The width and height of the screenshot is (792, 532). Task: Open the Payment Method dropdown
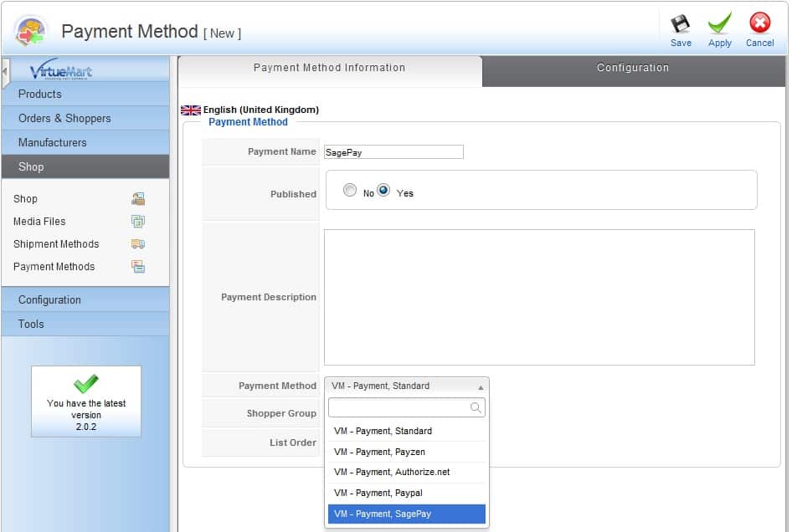pos(407,386)
